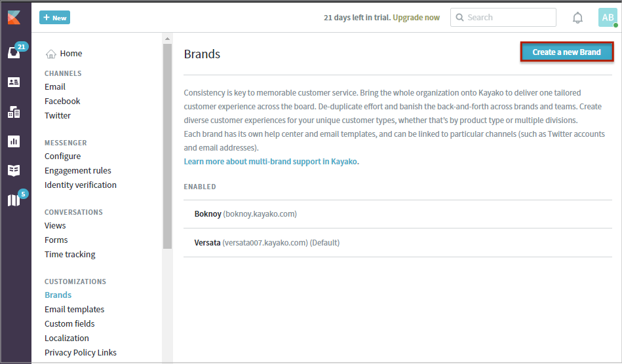Viewport: 622px width, 364px height.
Task: Click the Kayako logo icon
Action: (x=14, y=18)
